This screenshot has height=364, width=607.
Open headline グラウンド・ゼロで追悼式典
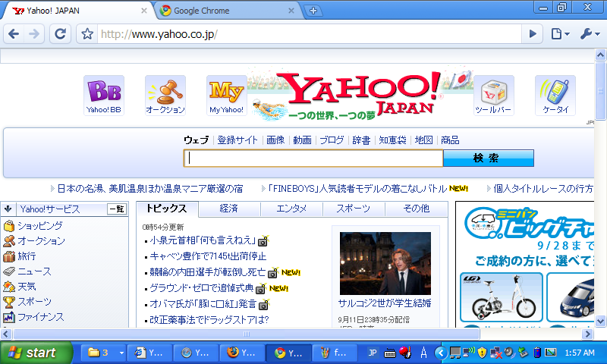coord(201,288)
